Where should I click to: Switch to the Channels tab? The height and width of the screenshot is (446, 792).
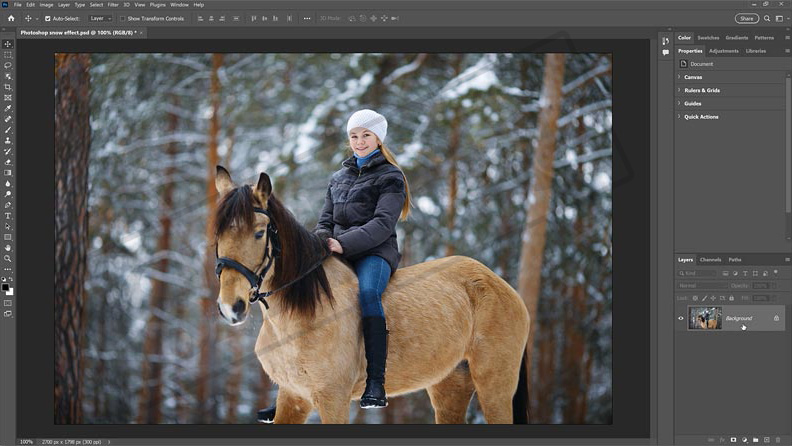(710, 259)
